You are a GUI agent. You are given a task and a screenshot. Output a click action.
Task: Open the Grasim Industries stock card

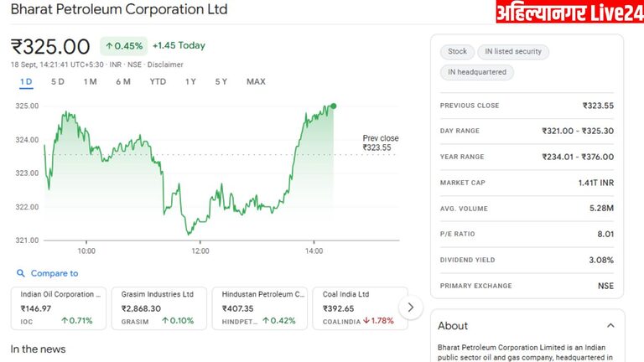[x=159, y=308]
